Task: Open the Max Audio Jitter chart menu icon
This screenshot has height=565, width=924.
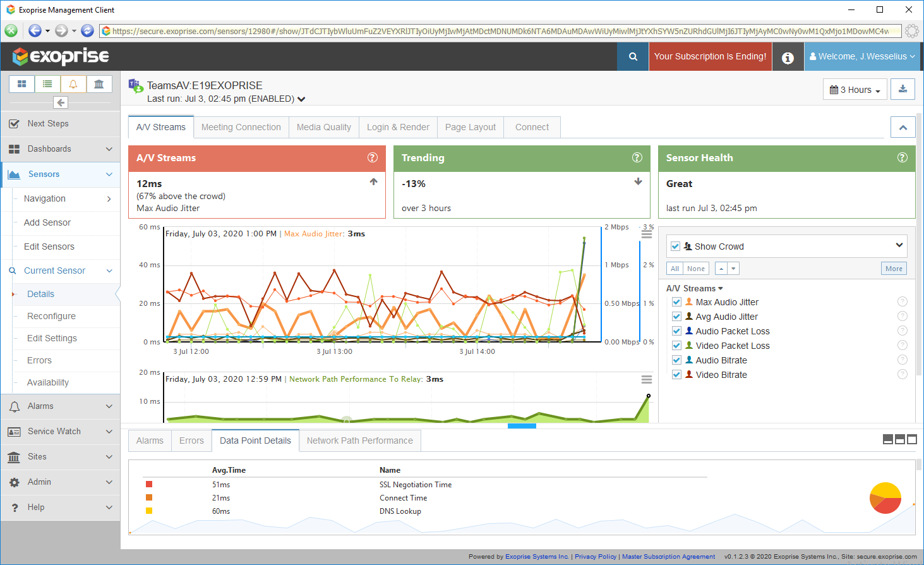Action: 646,234
